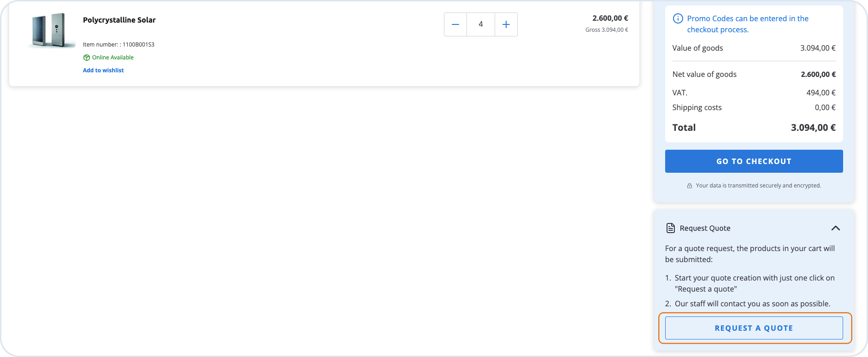Click the Promo Codes notice text
This screenshot has width=868, height=357.
coord(747,24)
